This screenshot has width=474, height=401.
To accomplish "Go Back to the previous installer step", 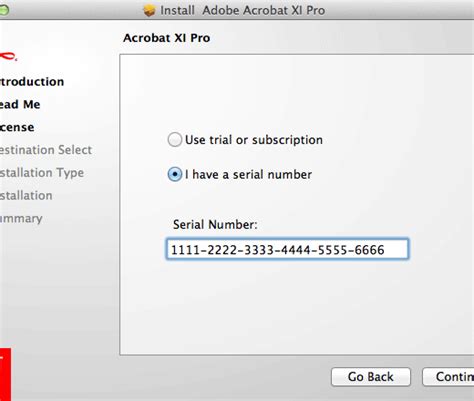I will click(371, 377).
